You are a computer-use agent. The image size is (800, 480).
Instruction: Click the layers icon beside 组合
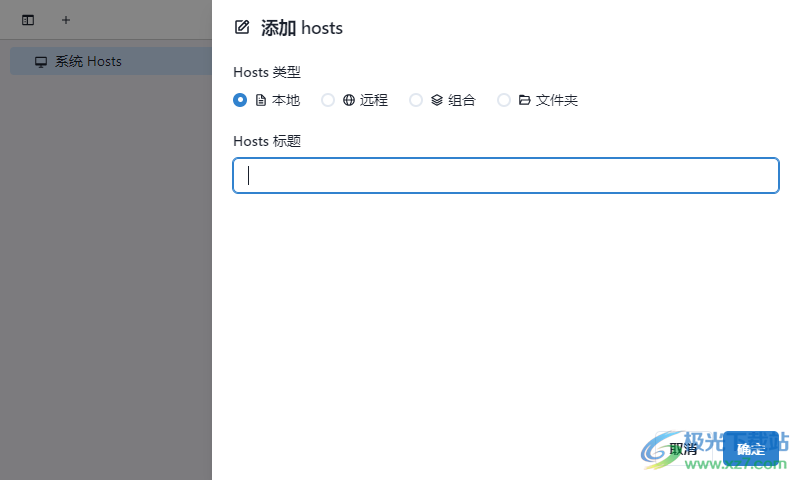[x=437, y=100]
